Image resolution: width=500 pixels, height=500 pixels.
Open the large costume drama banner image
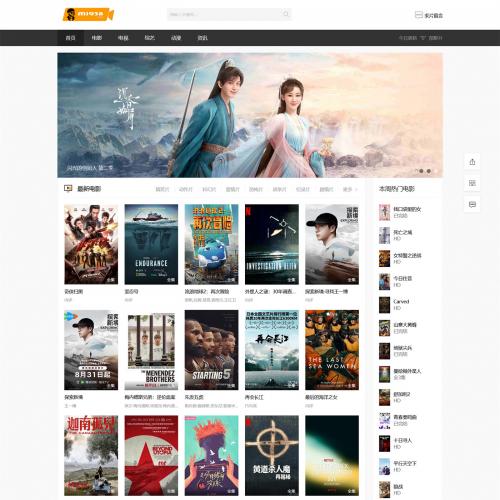pos(250,115)
